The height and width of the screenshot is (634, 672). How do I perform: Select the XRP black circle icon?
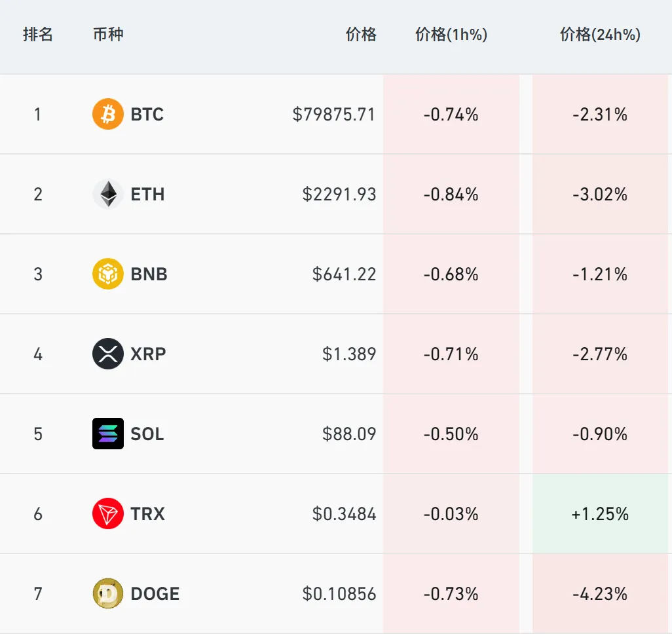coord(108,354)
